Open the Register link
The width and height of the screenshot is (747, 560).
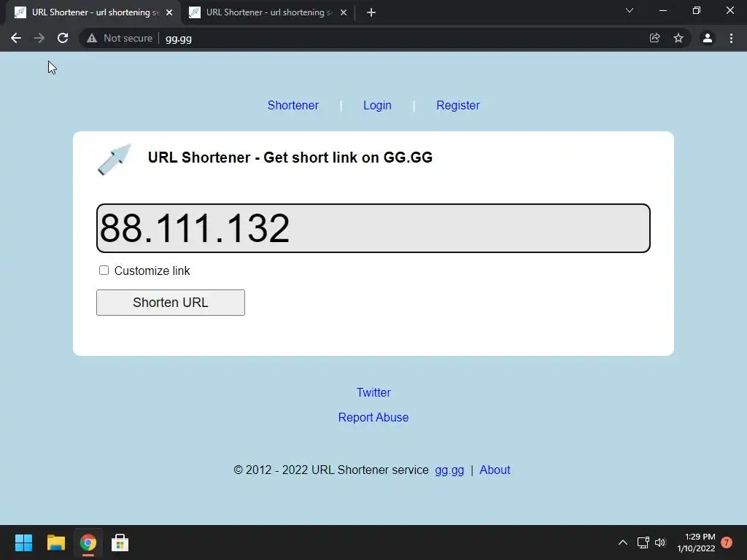coord(458,105)
